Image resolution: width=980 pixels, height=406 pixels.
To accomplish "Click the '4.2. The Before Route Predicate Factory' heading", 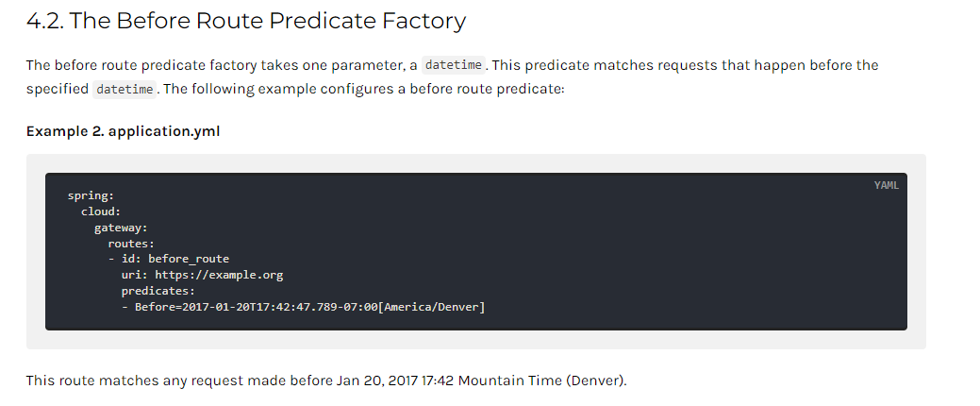I will (x=246, y=22).
